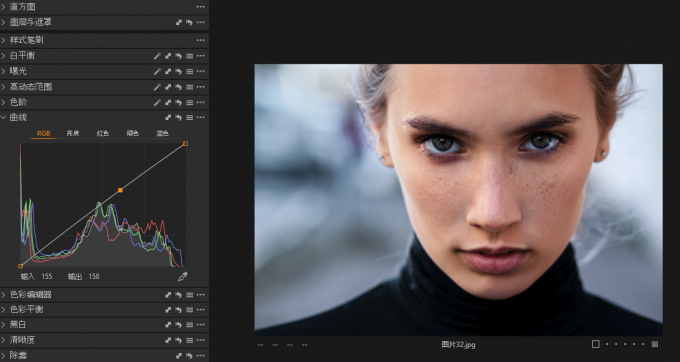Click the 图层与遮罩 copy adjustments arrow icon
The width and height of the screenshot is (680, 362).
coord(179,23)
